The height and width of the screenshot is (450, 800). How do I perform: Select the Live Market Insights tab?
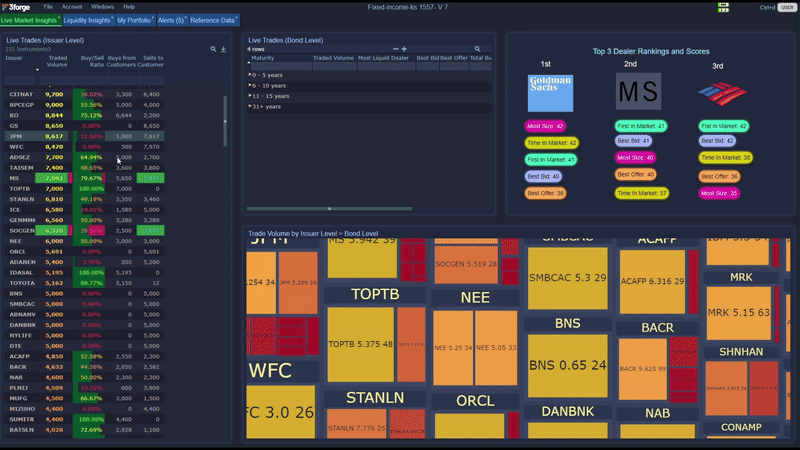click(x=30, y=20)
